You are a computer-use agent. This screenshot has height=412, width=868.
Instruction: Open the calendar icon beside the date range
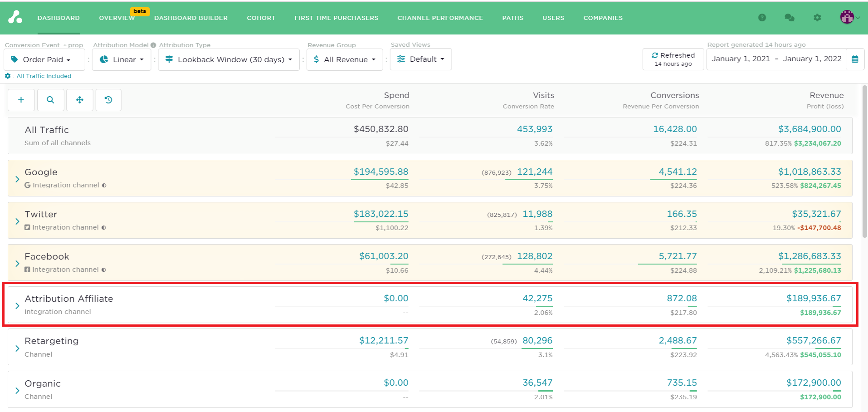pos(855,59)
